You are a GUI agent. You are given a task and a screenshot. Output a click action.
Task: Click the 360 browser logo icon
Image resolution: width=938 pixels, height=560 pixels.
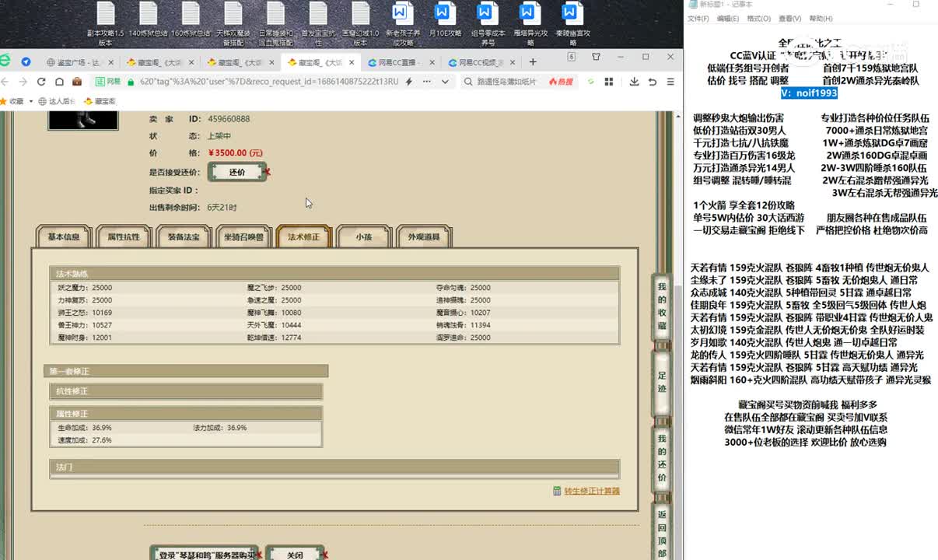coord(5,61)
